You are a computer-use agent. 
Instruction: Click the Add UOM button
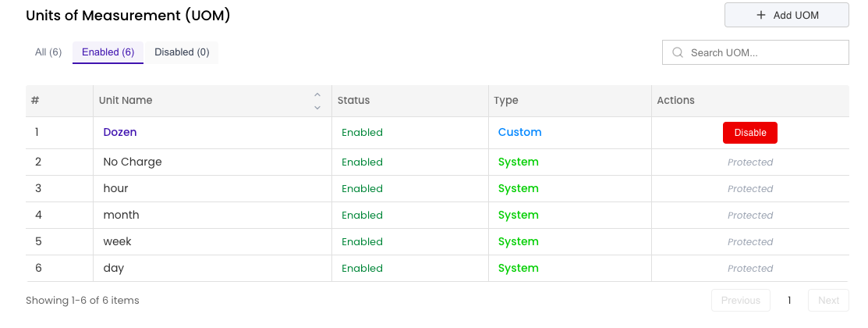[786, 16]
